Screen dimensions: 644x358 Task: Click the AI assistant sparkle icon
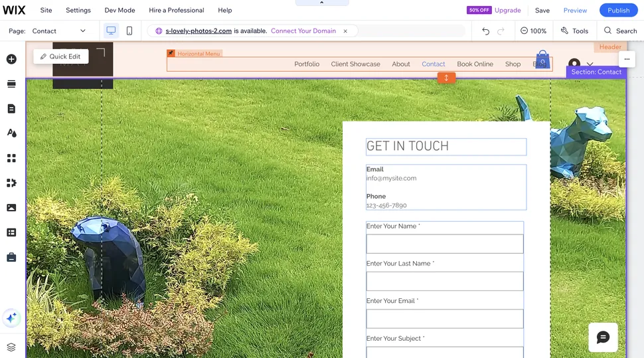pos(11,318)
